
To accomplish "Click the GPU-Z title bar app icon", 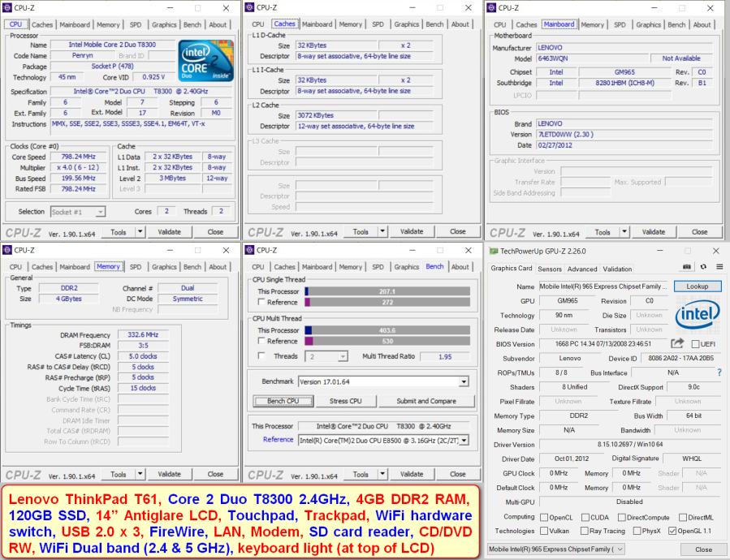I will [494, 251].
